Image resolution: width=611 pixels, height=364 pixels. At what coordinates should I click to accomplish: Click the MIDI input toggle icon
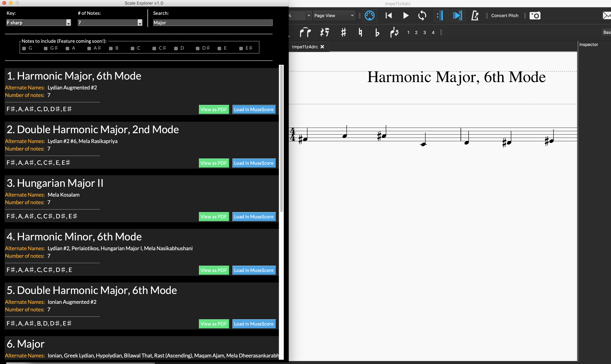[369, 16]
